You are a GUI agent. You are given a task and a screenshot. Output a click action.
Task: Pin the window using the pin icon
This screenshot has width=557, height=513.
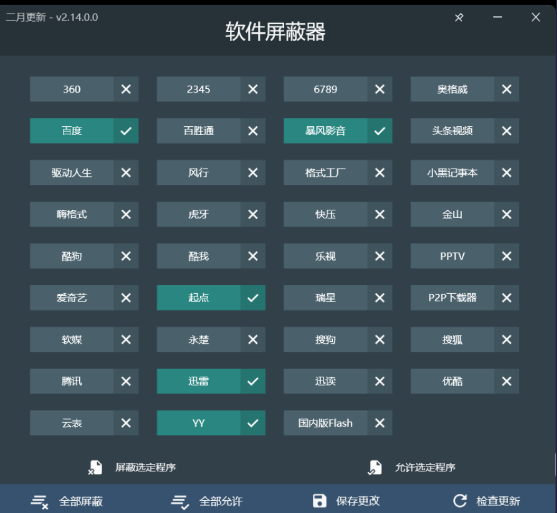pos(459,17)
